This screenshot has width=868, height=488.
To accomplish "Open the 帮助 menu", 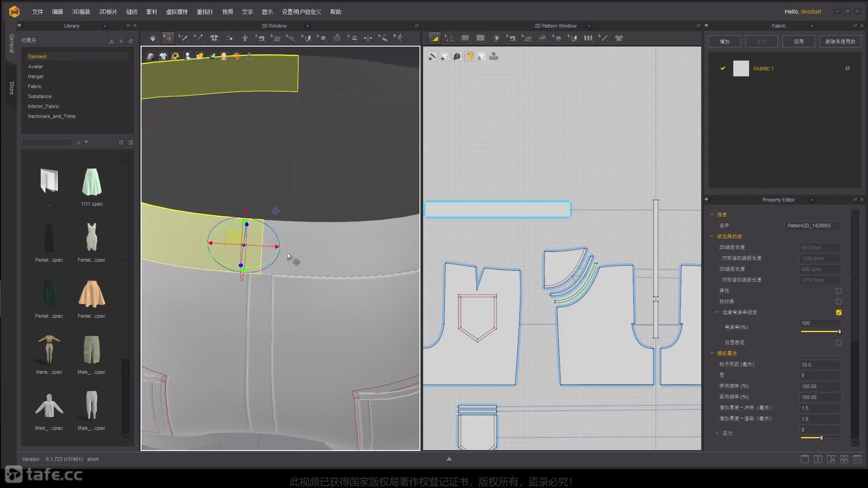I will pos(335,12).
